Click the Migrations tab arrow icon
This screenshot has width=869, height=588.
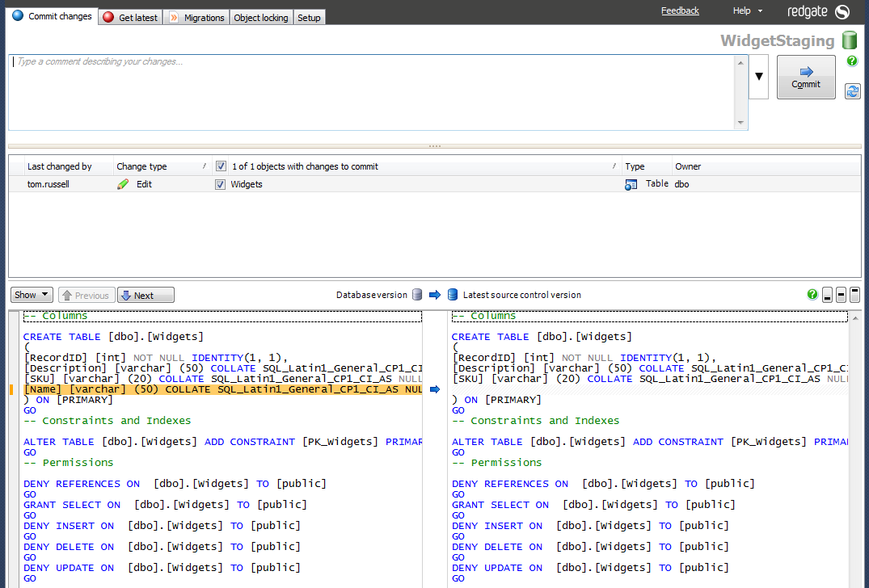tap(174, 18)
